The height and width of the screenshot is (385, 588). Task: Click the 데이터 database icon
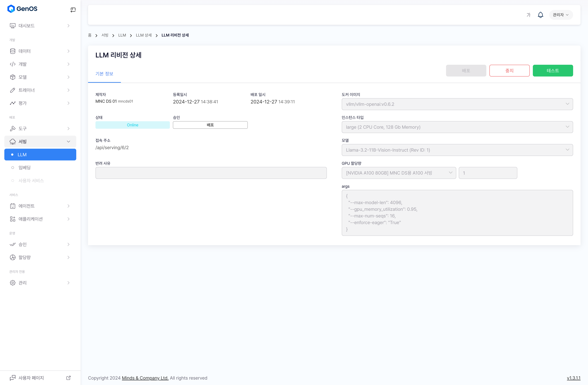pyautogui.click(x=13, y=51)
